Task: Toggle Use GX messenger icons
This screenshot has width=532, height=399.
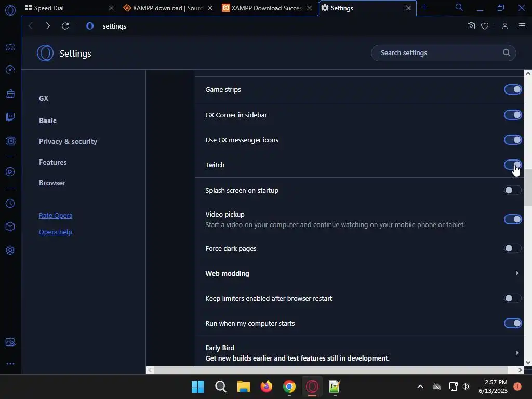Action: 513,140
